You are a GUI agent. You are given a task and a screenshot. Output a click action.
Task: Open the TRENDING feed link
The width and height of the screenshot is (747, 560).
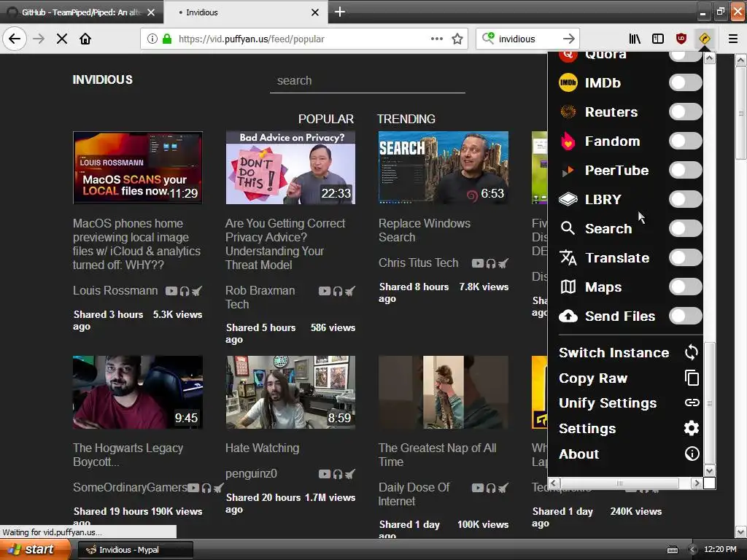pos(406,119)
